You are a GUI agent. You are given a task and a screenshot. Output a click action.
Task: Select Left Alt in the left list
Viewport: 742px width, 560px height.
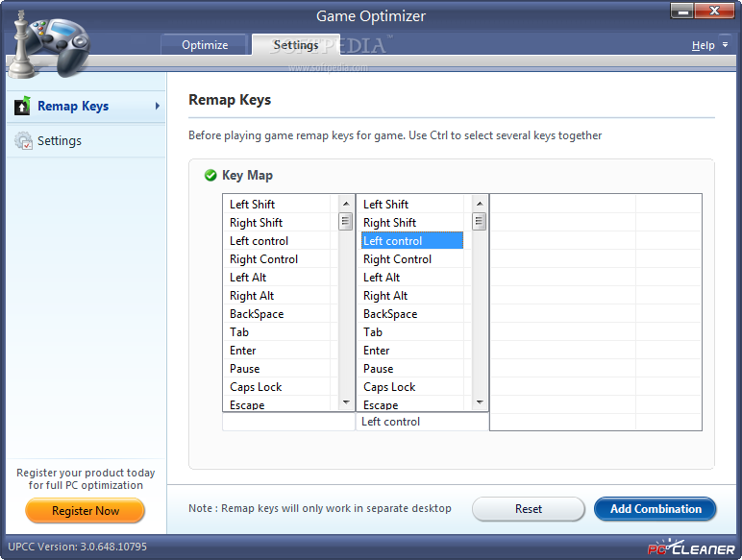point(281,278)
